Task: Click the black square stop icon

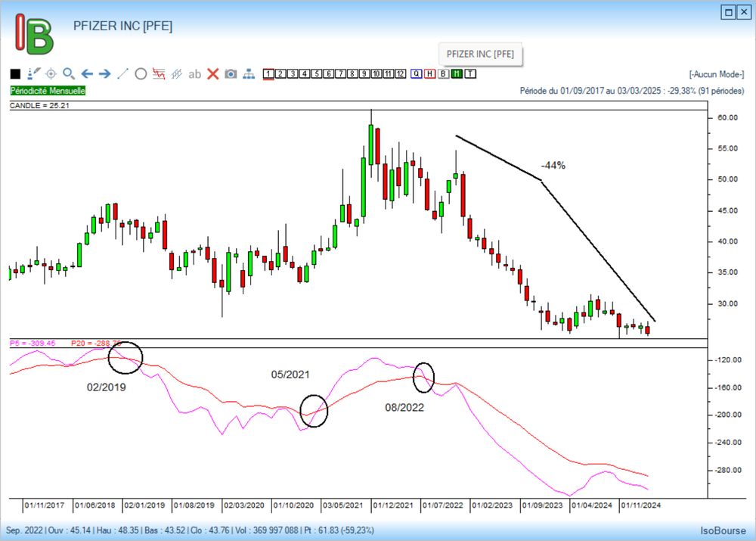Action: coord(15,74)
